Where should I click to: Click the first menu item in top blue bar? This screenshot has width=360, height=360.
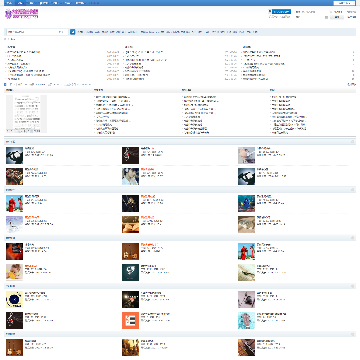(x=9, y=3)
